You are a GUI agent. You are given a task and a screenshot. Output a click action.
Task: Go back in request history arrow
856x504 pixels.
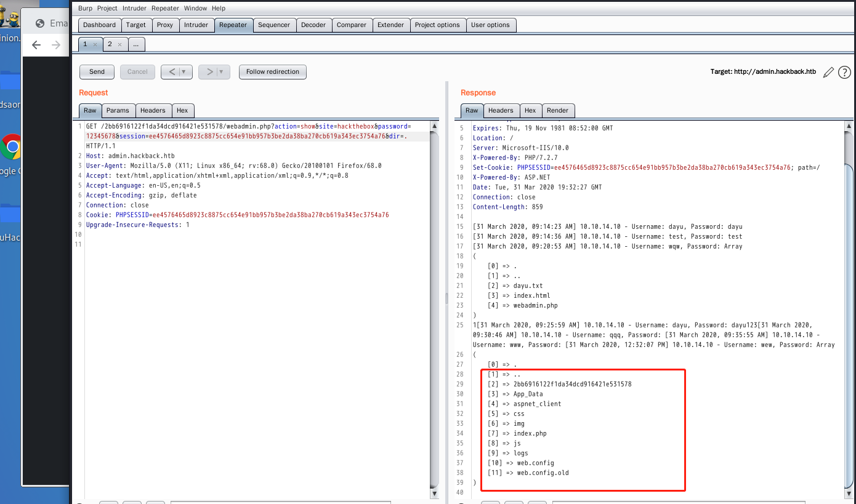tap(172, 71)
